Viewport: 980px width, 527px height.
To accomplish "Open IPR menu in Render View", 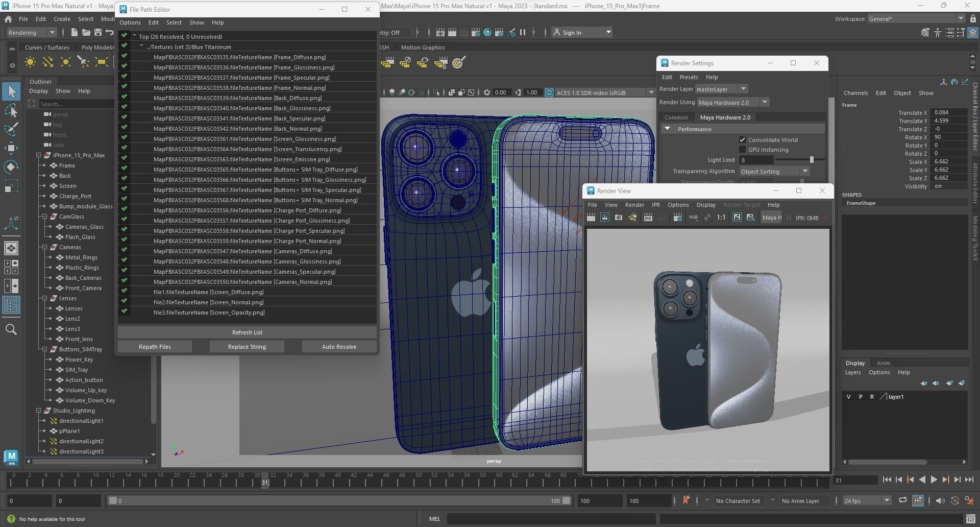I will 656,205.
